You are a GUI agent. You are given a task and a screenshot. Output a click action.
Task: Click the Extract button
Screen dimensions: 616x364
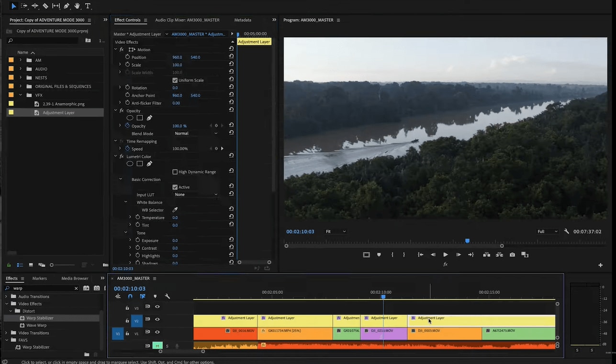pos(499,254)
